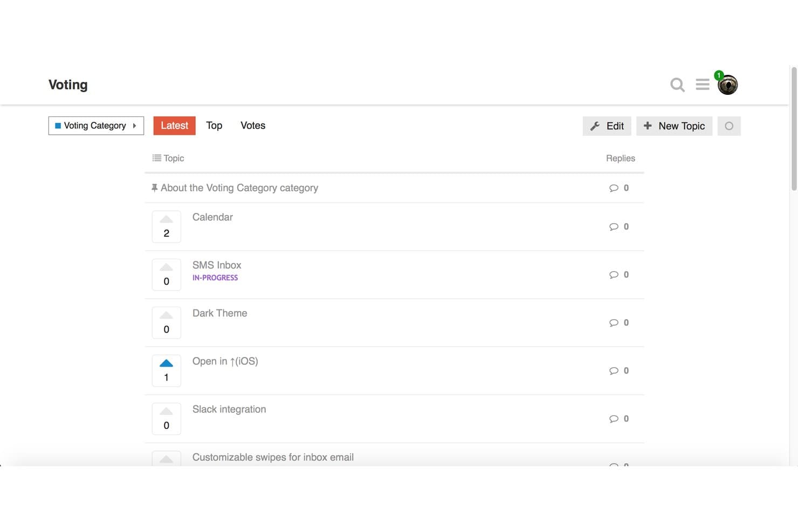The image size is (798, 532).
Task: Sort by the Replies column header
Action: [x=621, y=158]
